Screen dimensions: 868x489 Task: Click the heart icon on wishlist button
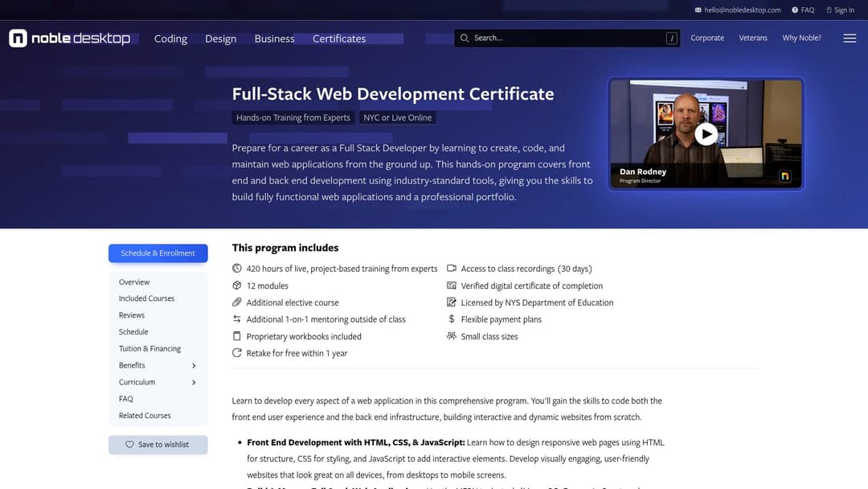coord(129,444)
